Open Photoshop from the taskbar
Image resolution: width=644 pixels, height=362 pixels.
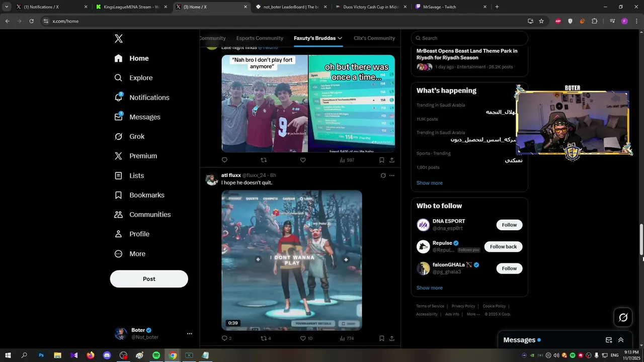(41, 355)
